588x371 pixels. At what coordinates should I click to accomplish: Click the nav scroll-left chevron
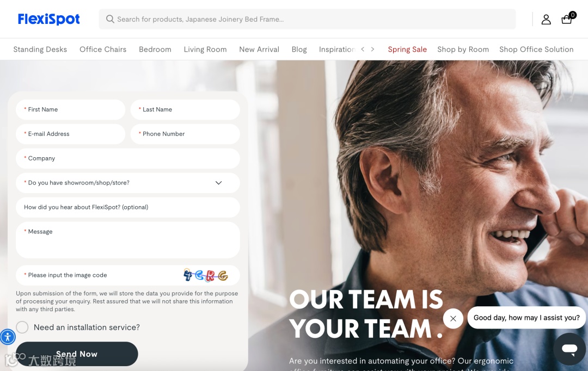click(363, 49)
